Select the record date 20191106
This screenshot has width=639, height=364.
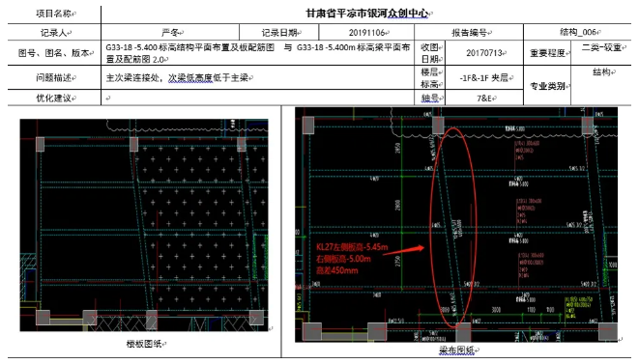pyautogui.click(x=366, y=33)
